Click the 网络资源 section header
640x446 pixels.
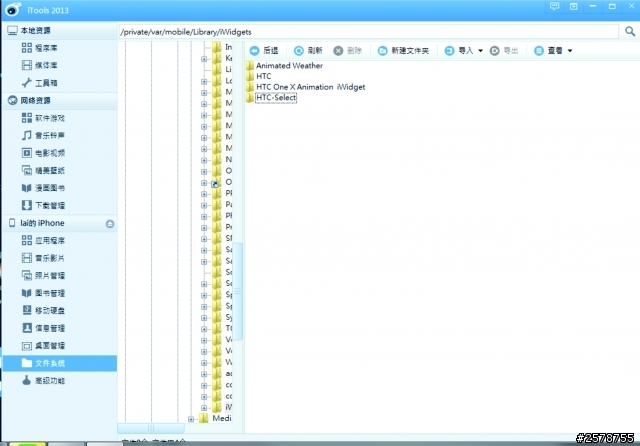[60, 100]
